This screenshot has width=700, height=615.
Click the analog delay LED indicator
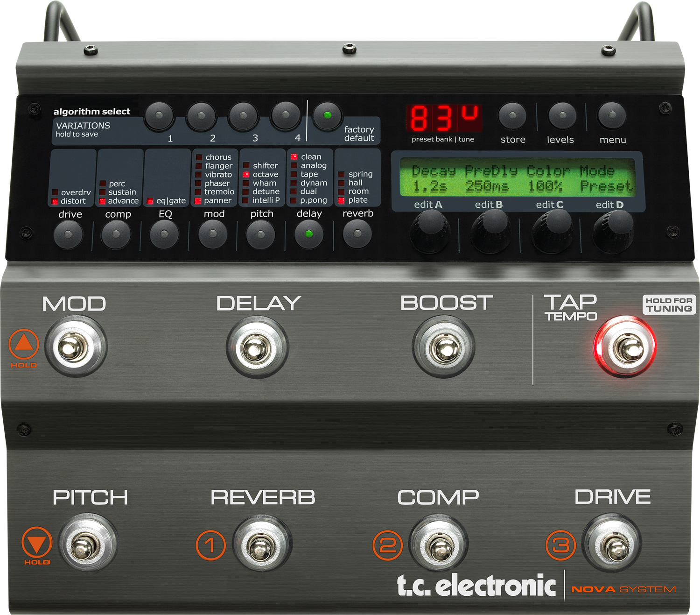294,165
